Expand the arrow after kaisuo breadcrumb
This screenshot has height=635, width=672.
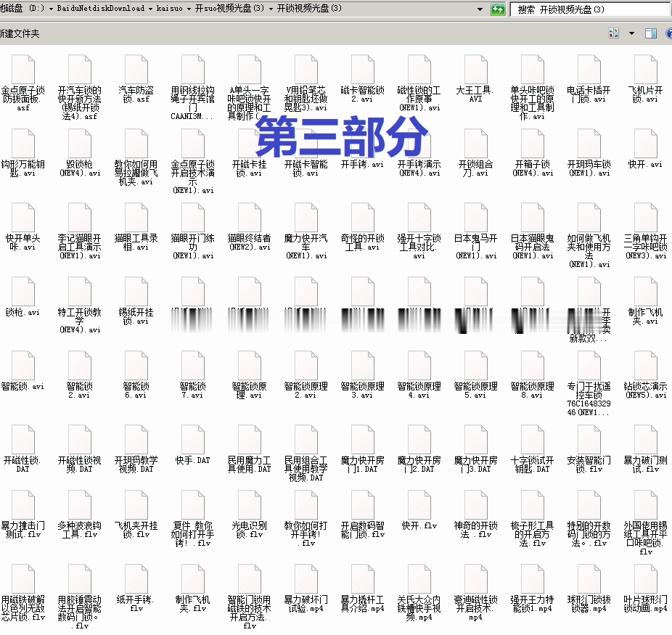(188, 9)
